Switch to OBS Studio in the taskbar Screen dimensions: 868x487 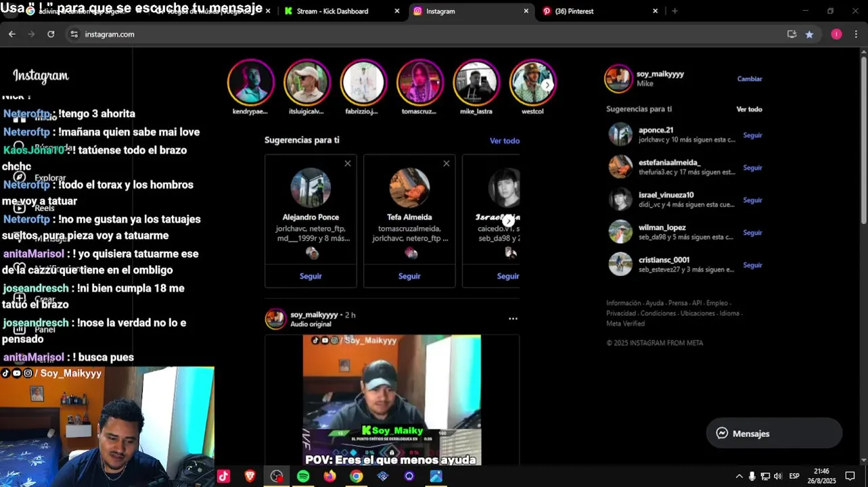tap(276, 476)
